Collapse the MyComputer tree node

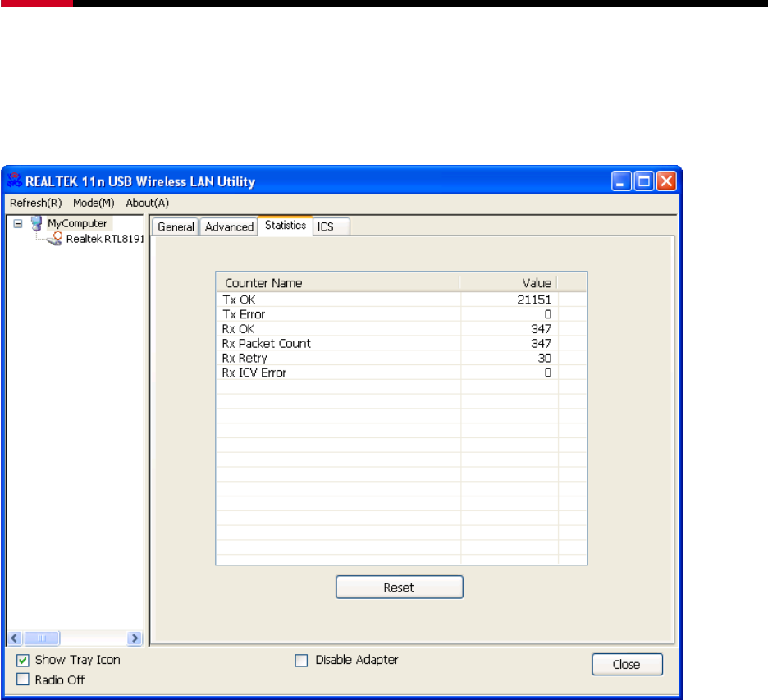pos(18,224)
